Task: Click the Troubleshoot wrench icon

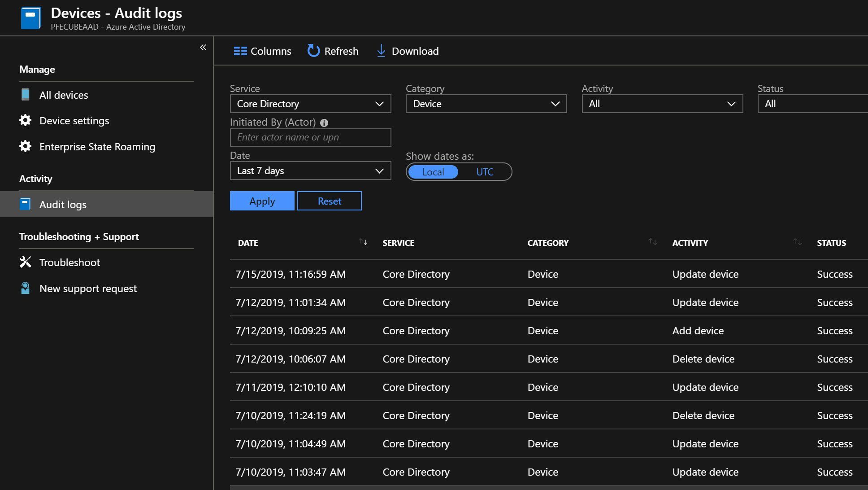Action: 26,262
